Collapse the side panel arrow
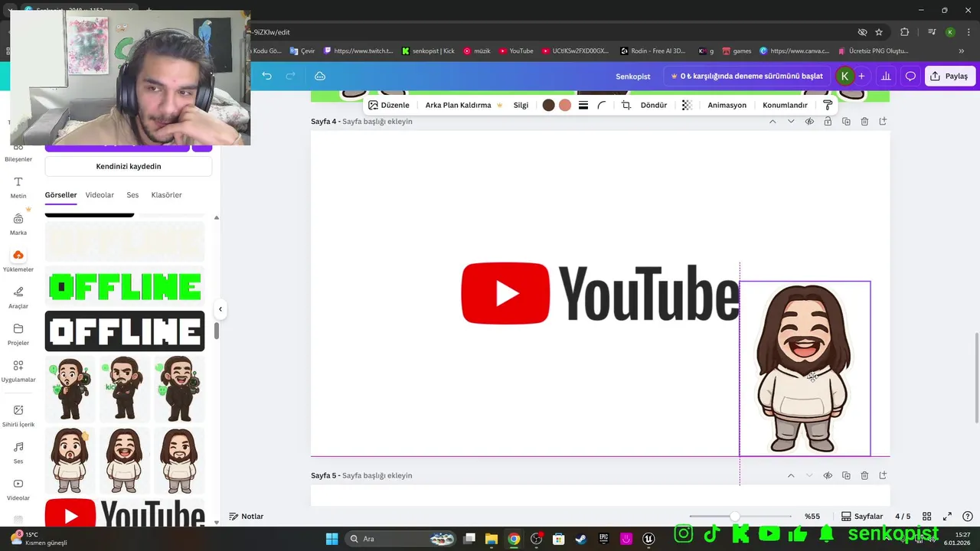Screen dimensions: 980x551 (220, 309)
